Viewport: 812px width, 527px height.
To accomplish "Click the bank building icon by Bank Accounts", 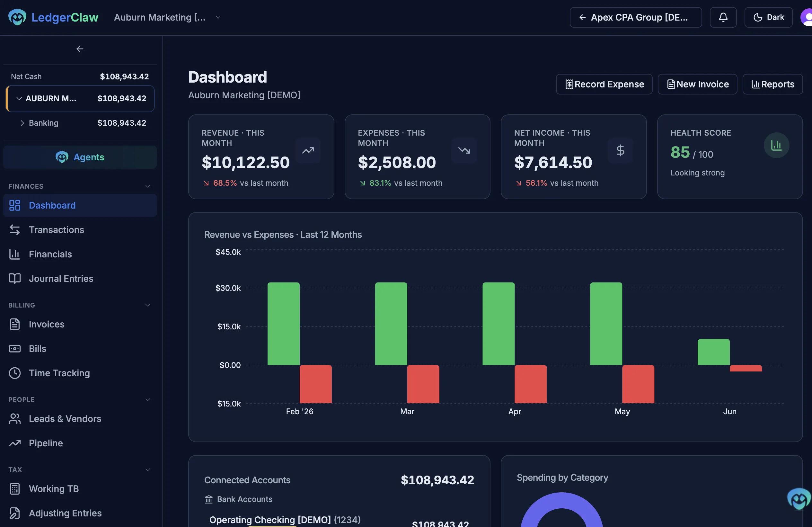I will (208, 499).
